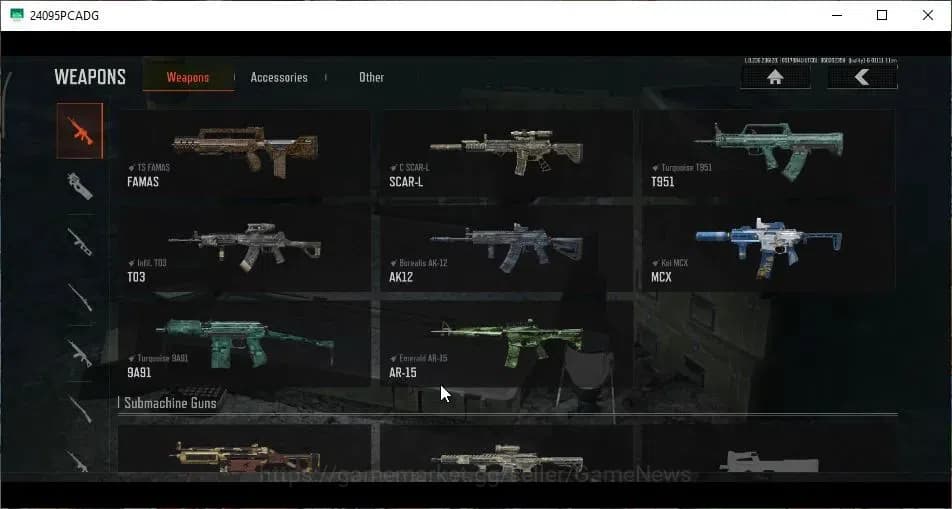Click the 9A91 name label
Viewport: 952px width, 509px height.
coord(139,372)
